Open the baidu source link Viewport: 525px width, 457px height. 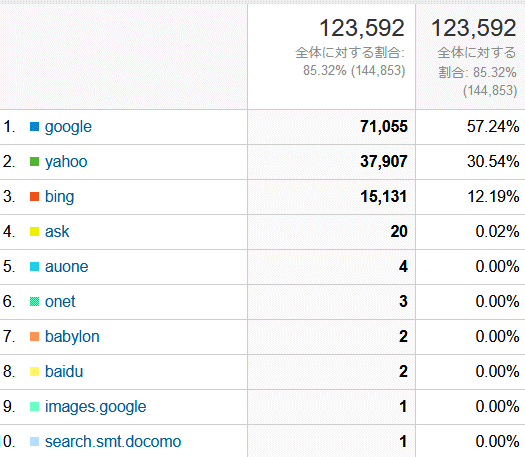pos(64,372)
